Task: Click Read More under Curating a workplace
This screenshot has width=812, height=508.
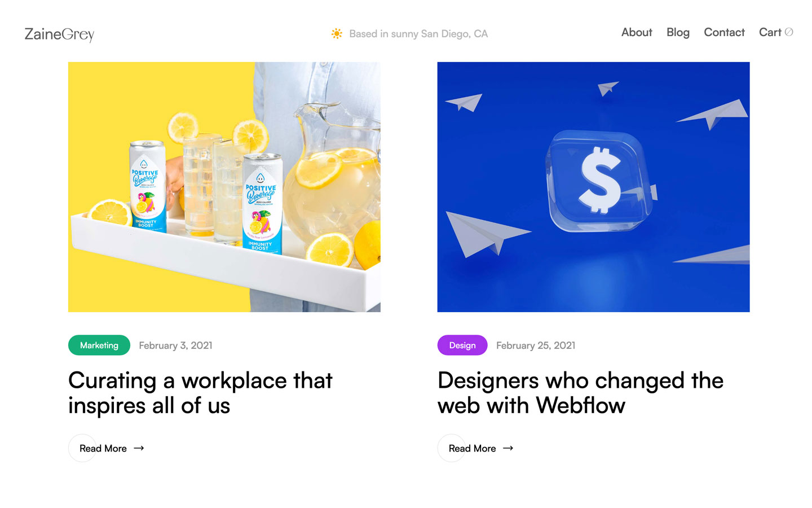Action: pos(103,448)
